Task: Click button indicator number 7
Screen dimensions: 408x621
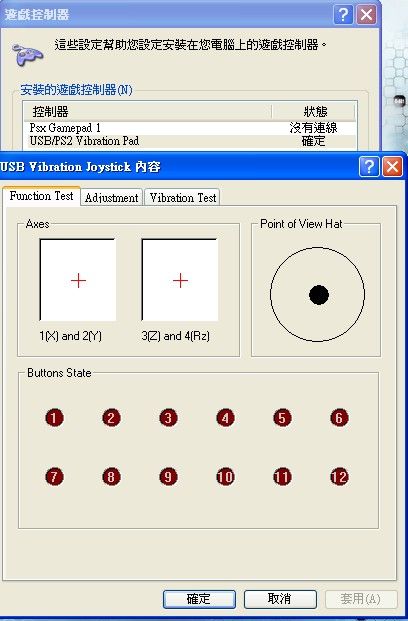Action: coord(54,476)
